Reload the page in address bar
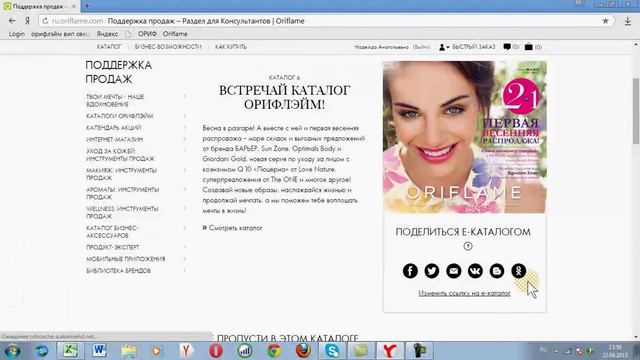This screenshot has width=640, height=360. point(45,21)
